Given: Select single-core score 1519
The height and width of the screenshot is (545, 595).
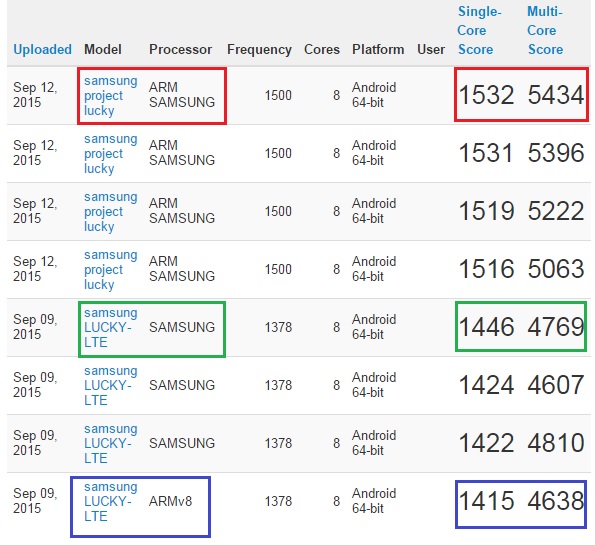Looking at the screenshot, I should [486, 211].
